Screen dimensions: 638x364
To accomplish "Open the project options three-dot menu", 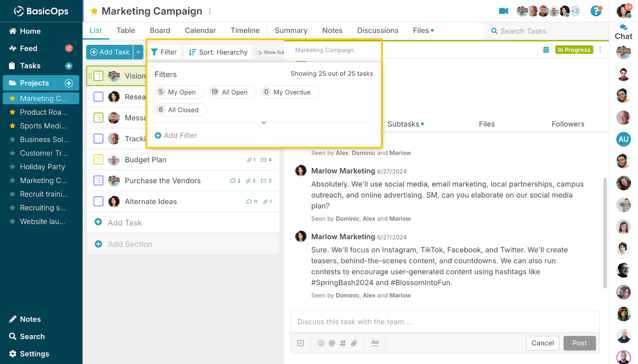I will [x=601, y=50].
